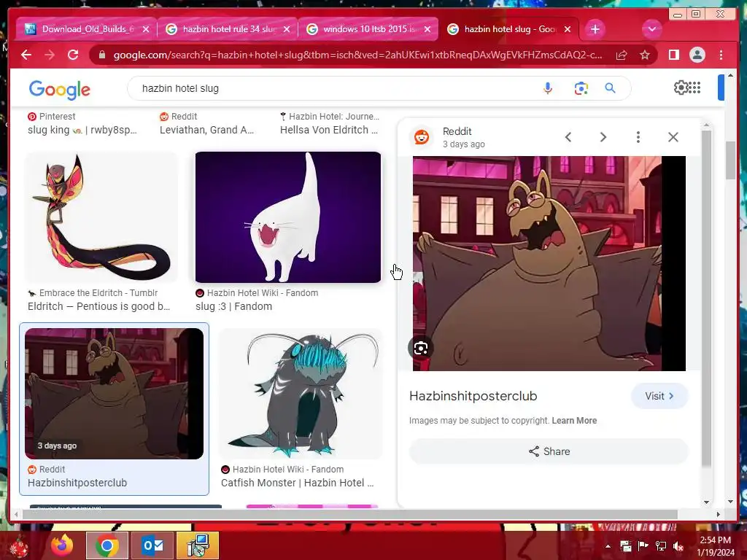
Task: Open the Chrome side panel icon
Action: (x=673, y=55)
